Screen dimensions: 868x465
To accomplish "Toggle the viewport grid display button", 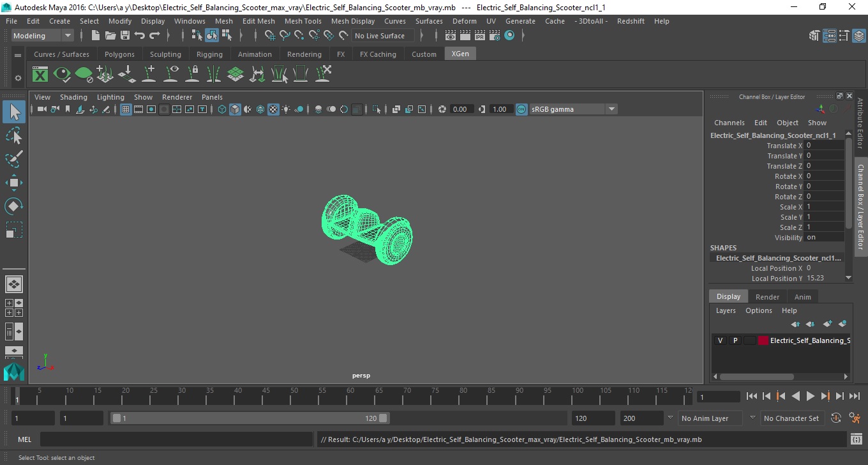I will [126, 109].
